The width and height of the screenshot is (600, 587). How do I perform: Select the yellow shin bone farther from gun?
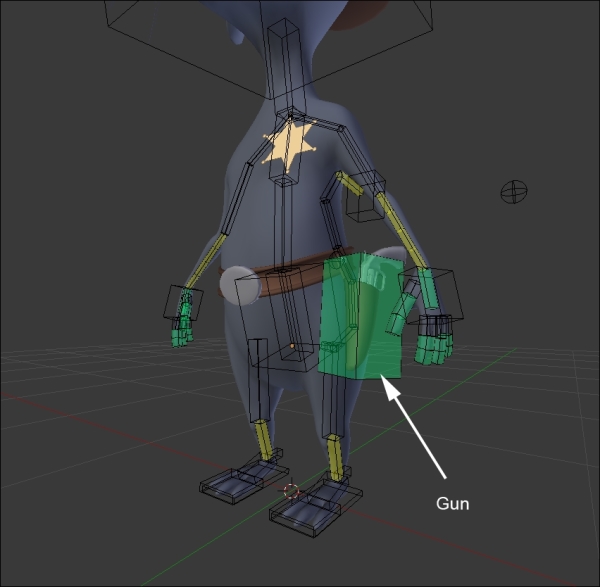[264, 439]
